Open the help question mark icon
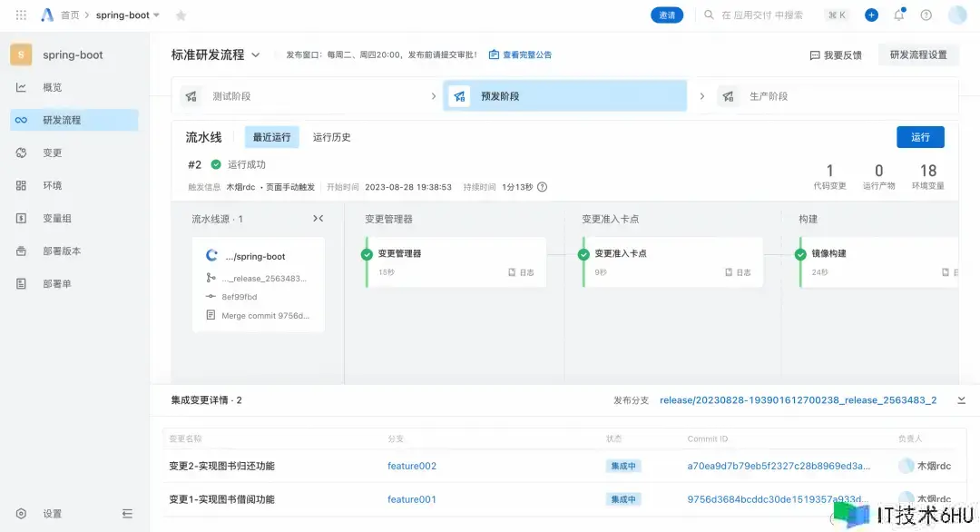 926,15
